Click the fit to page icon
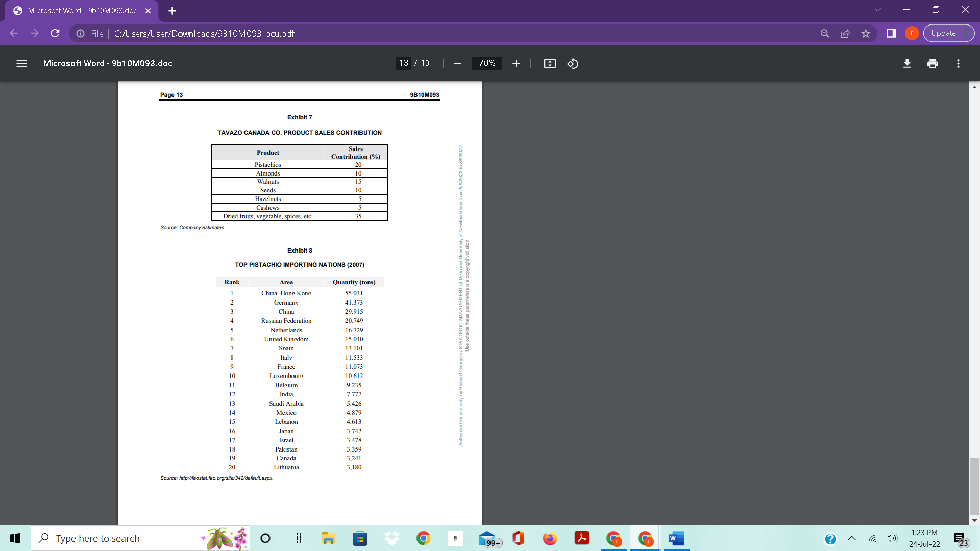Screen dimensions: 980x551 click(550, 63)
